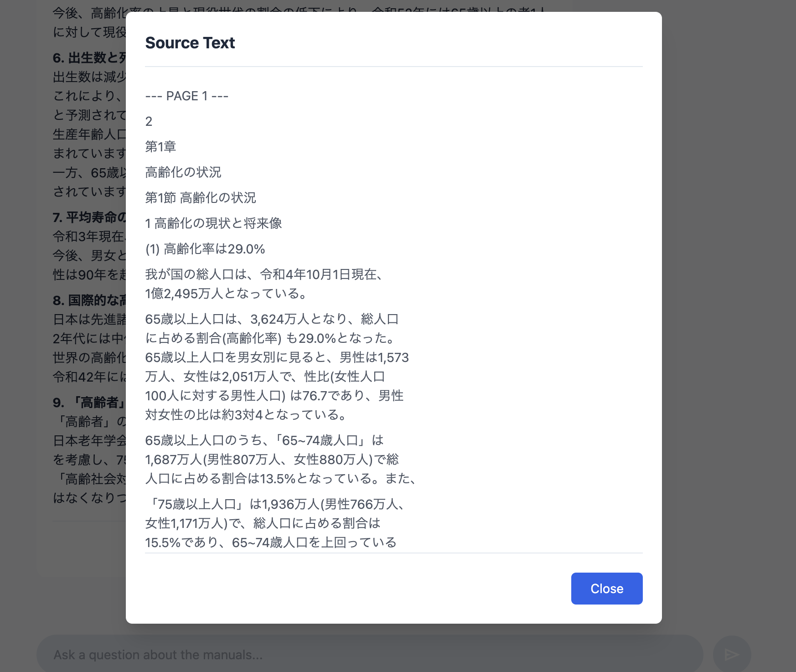Click the page number "2" line
The image size is (796, 672).
click(x=148, y=121)
